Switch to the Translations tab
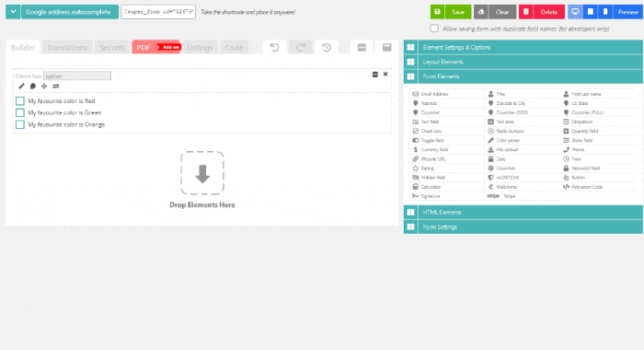 pyautogui.click(x=67, y=47)
